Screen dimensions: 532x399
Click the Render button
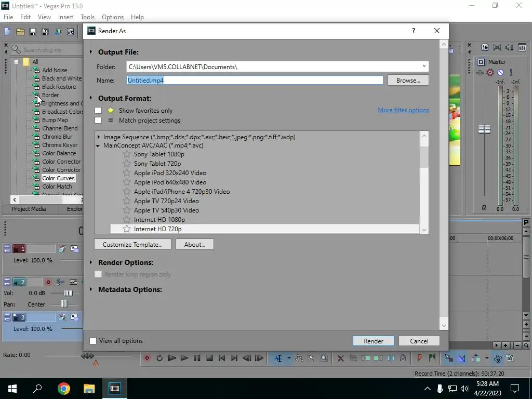pyautogui.click(x=374, y=341)
